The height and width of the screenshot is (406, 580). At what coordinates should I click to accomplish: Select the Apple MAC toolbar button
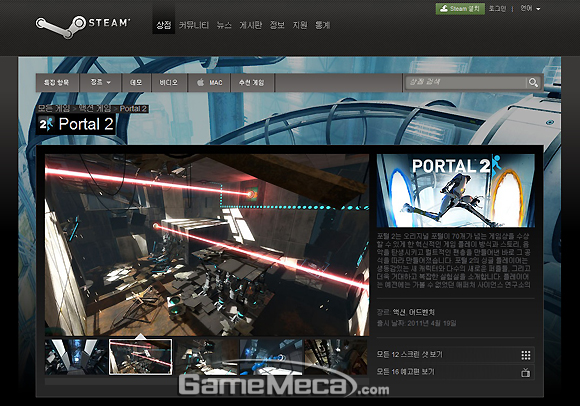pyautogui.click(x=209, y=82)
